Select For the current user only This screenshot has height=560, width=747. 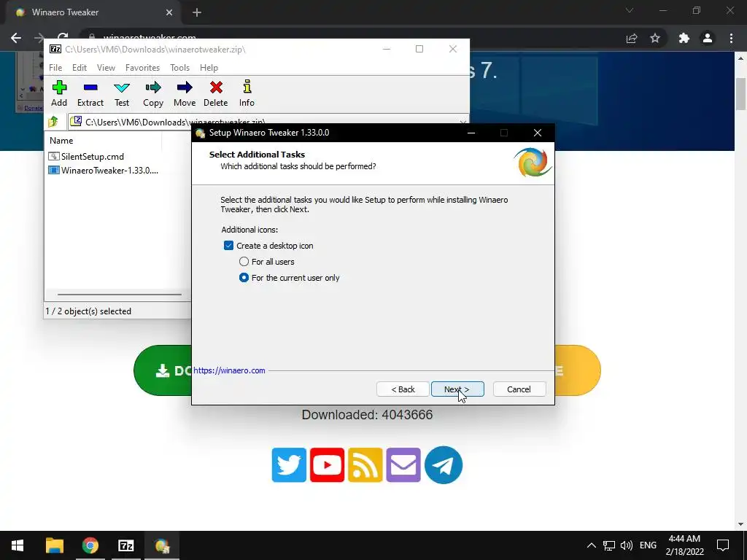point(244,278)
